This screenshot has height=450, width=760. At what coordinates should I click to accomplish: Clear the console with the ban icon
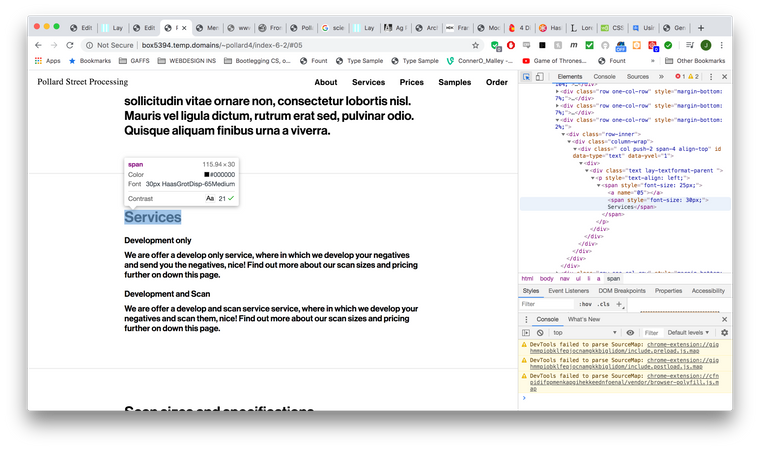[541, 332]
